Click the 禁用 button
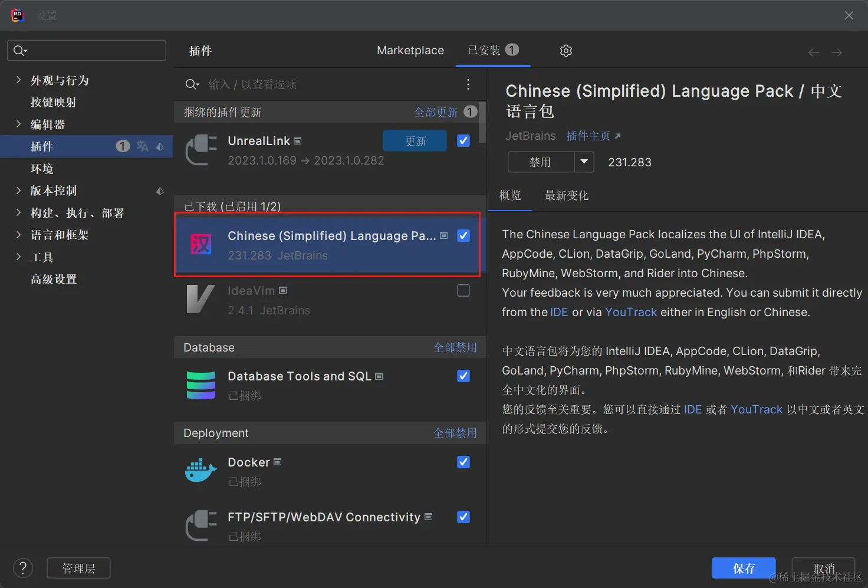Viewport: 868px width, 588px height. click(541, 162)
